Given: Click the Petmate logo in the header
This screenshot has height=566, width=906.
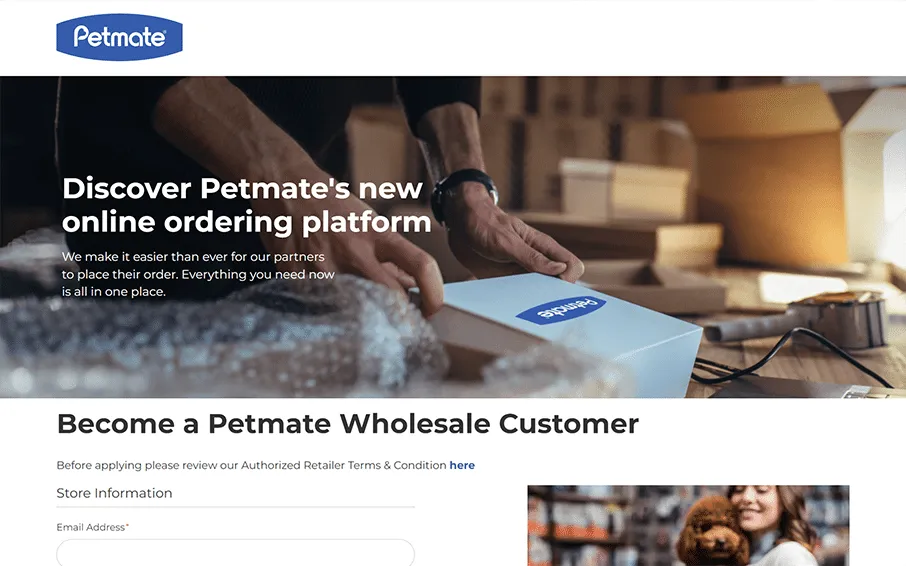Looking at the screenshot, I should 120,38.
